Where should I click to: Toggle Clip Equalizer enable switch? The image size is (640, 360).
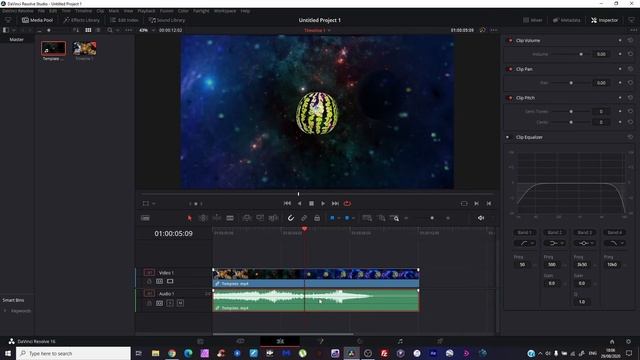coord(508,137)
